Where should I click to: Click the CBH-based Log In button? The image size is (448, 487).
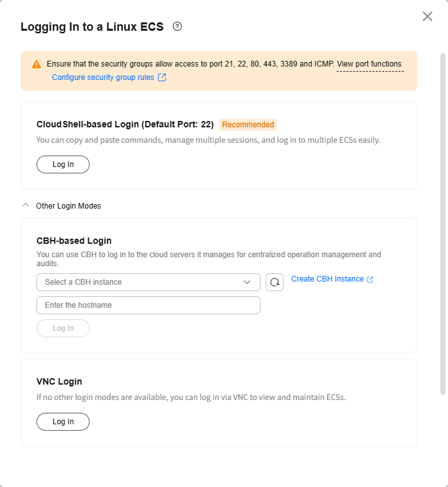click(63, 328)
